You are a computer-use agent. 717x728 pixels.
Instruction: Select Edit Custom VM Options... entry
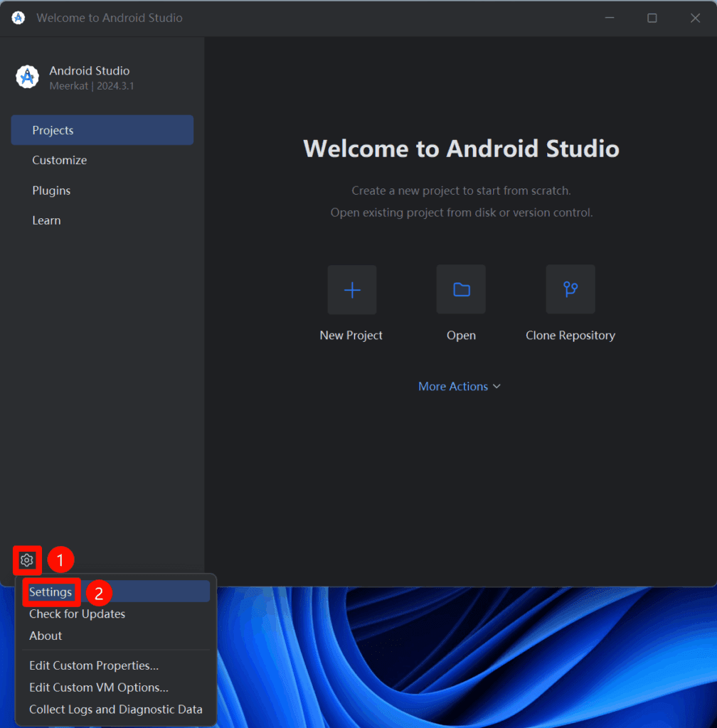(99, 688)
